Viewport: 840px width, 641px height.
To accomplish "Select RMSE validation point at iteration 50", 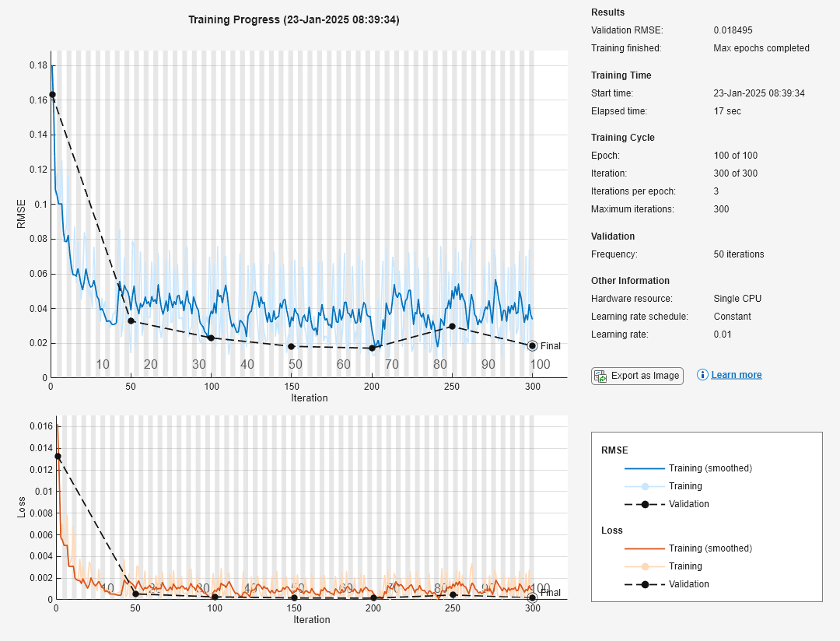I will click(131, 320).
